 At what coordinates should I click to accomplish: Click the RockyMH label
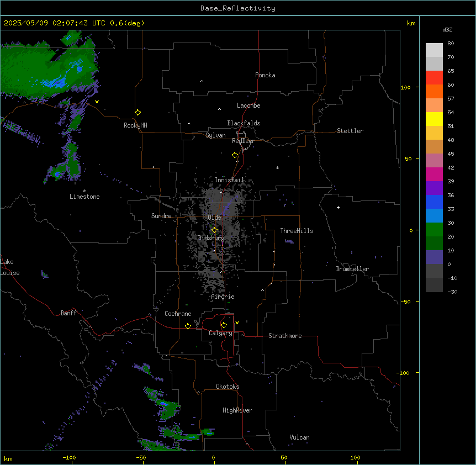pos(135,125)
